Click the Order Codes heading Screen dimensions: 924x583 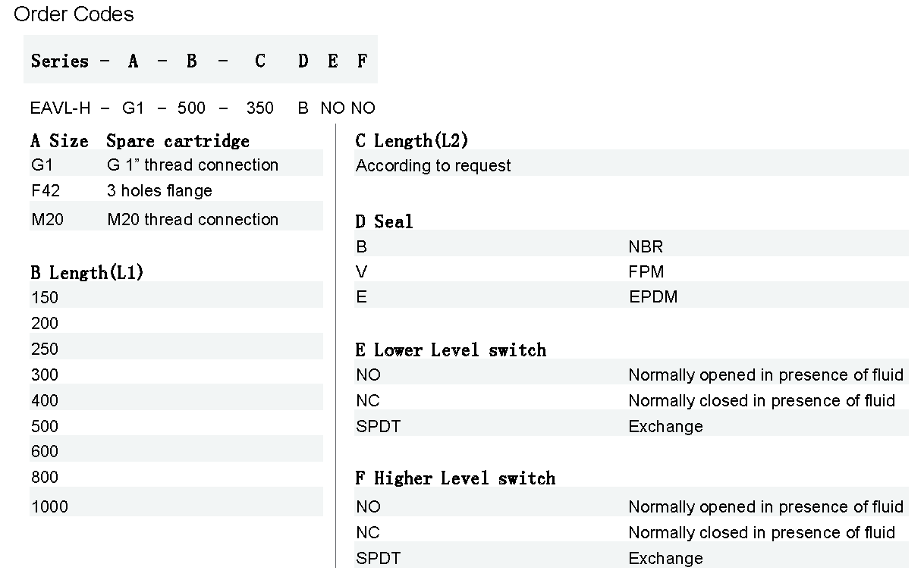point(74,14)
